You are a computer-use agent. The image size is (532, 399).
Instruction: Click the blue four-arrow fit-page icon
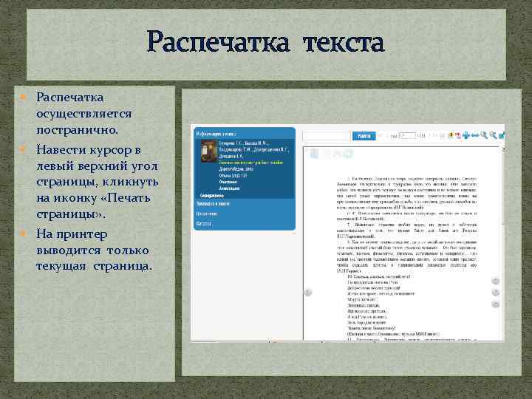466,135
